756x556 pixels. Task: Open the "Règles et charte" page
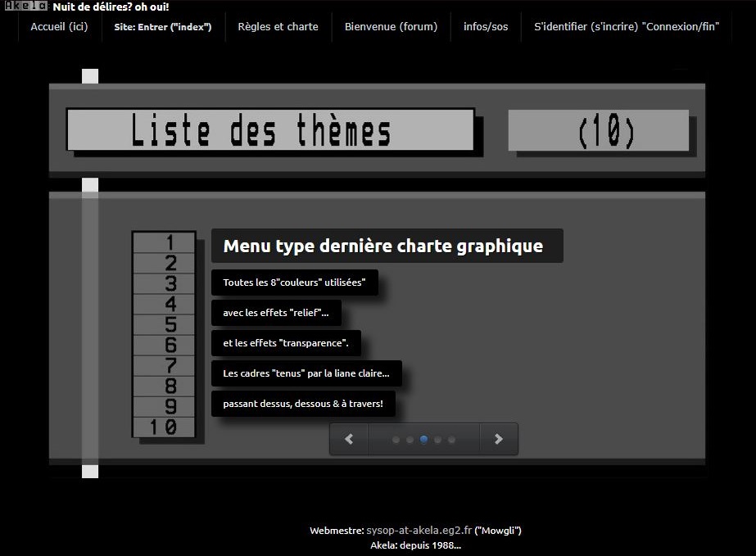pyautogui.click(x=278, y=27)
